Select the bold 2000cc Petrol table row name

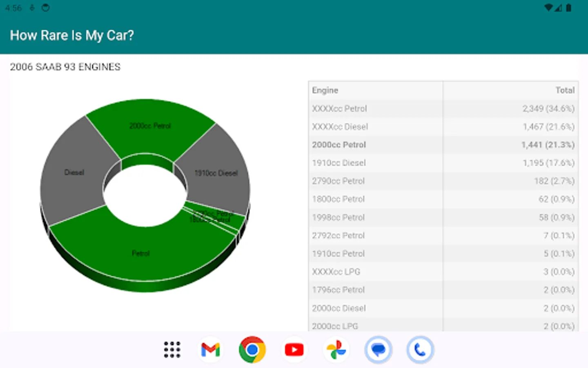pyautogui.click(x=339, y=145)
